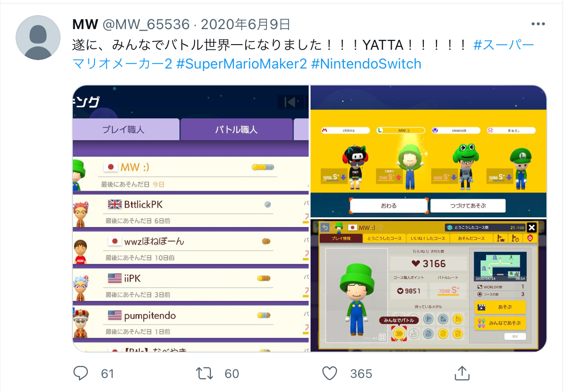Click the X close icon in profile image

(x=531, y=227)
